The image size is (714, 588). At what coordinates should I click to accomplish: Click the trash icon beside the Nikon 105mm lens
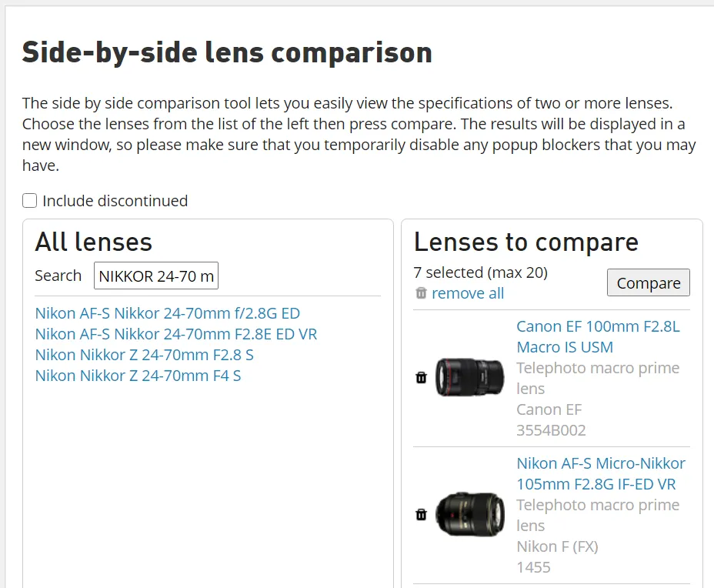pos(421,514)
